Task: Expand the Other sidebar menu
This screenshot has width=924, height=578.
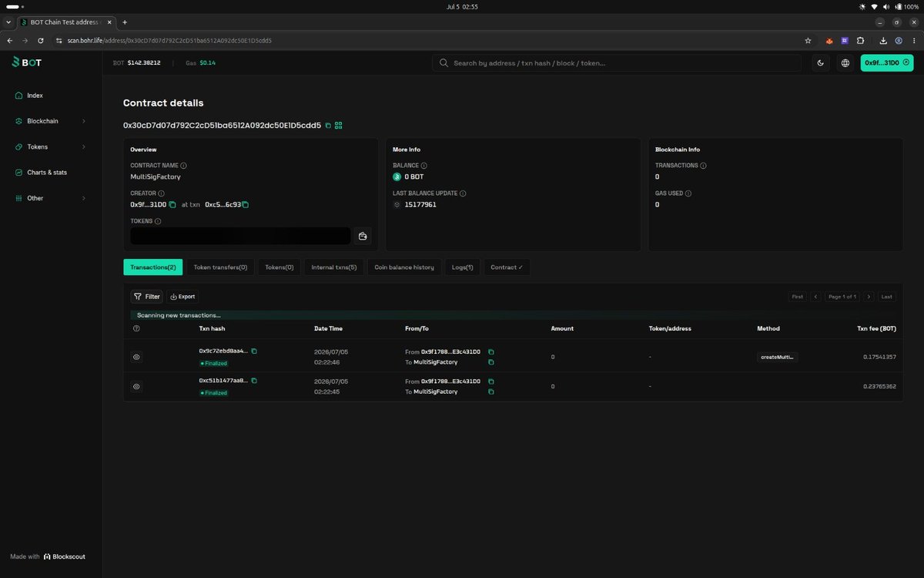Action: click(51, 198)
